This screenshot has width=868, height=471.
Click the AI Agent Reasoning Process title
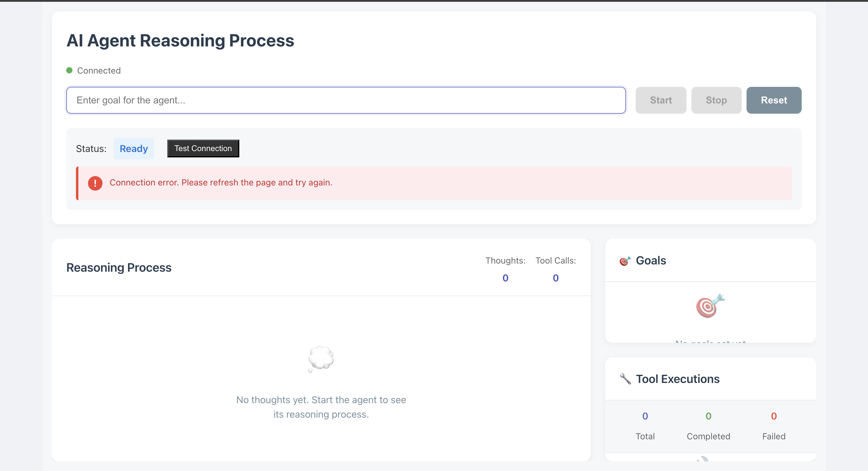tap(180, 40)
